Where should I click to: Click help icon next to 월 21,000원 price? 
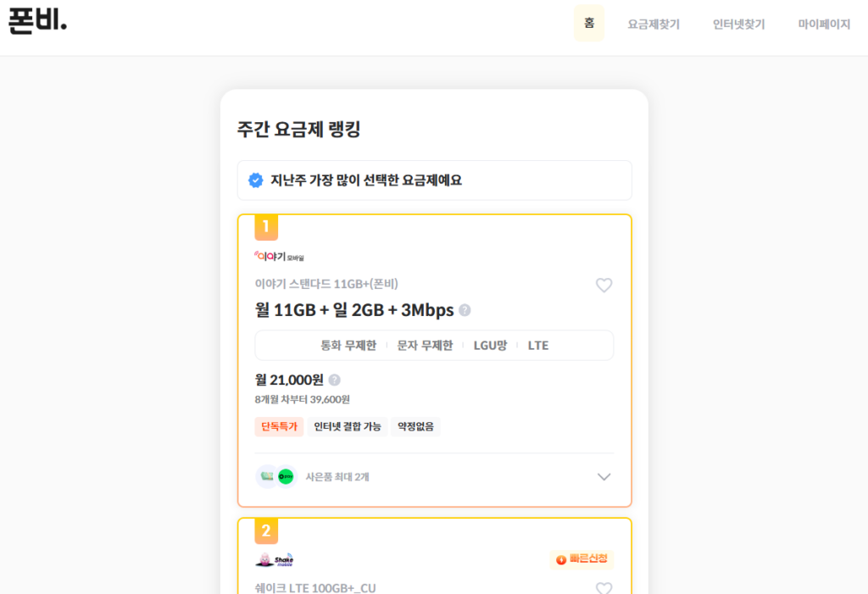(x=334, y=380)
